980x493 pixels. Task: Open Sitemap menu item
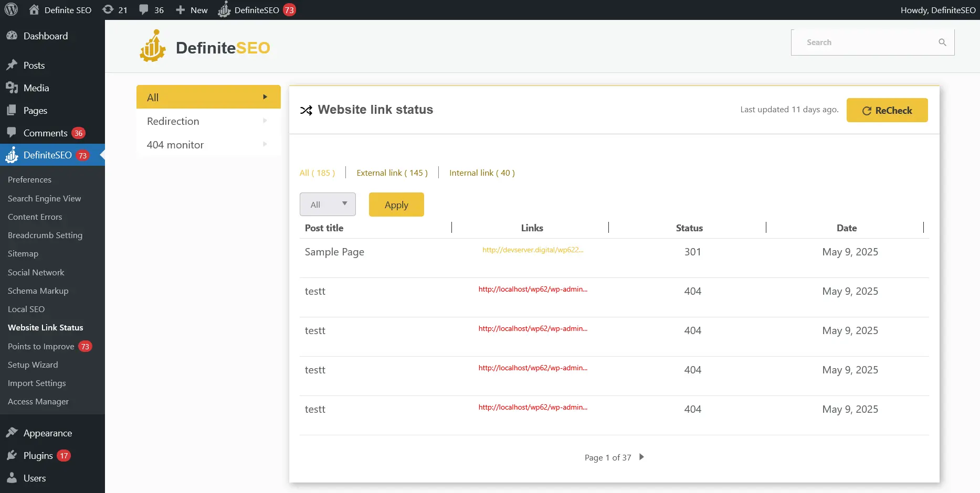click(23, 253)
